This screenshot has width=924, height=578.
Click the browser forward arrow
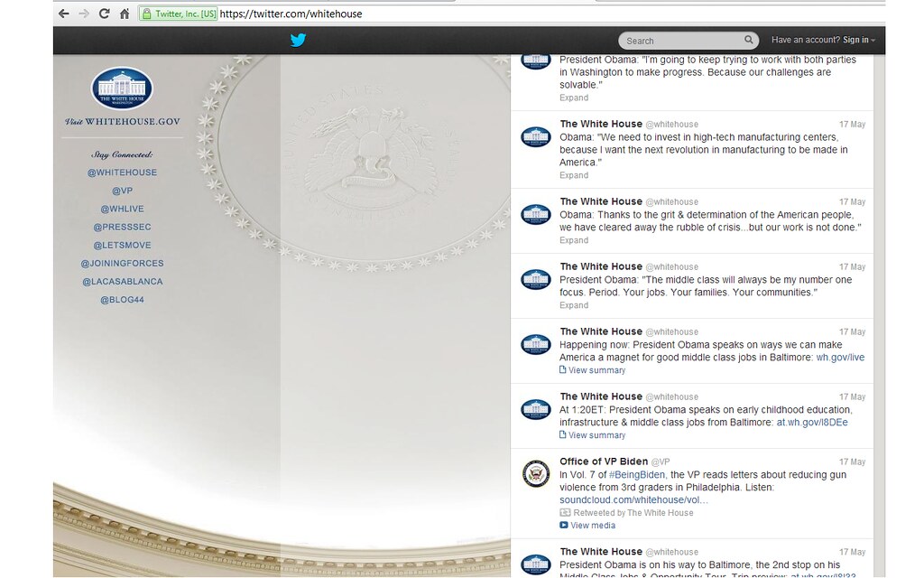pos(84,14)
